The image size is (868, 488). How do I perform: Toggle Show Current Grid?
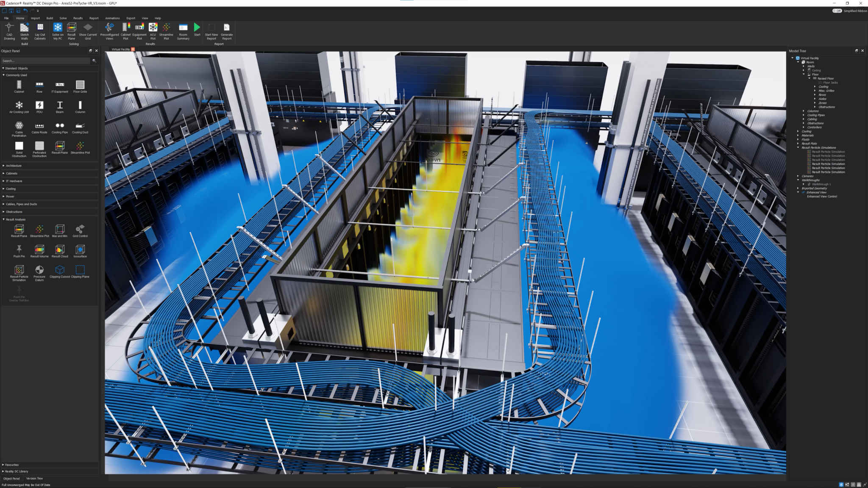click(x=88, y=31)
